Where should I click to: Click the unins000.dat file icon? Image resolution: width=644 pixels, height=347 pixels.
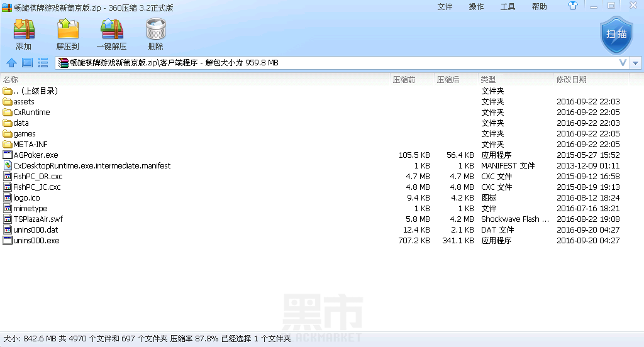pyautogui.click(x=8, y=229)
